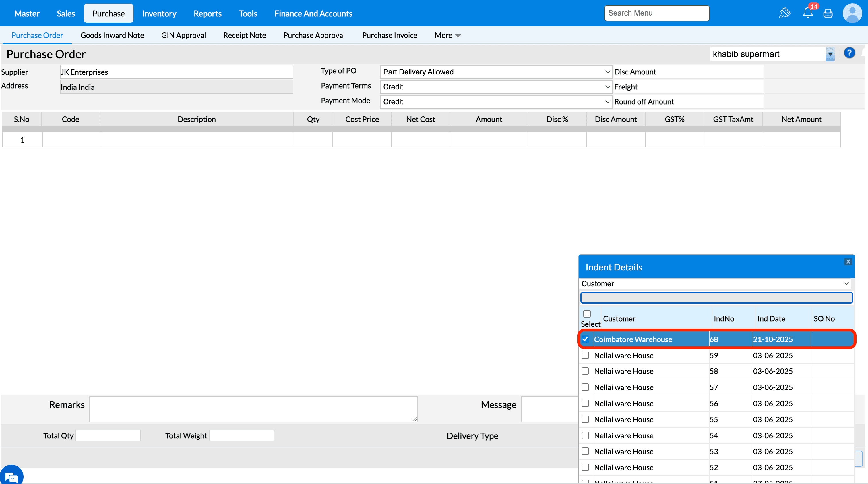
Task: Open the Inventory menu
Action: [x=159, y=14]
